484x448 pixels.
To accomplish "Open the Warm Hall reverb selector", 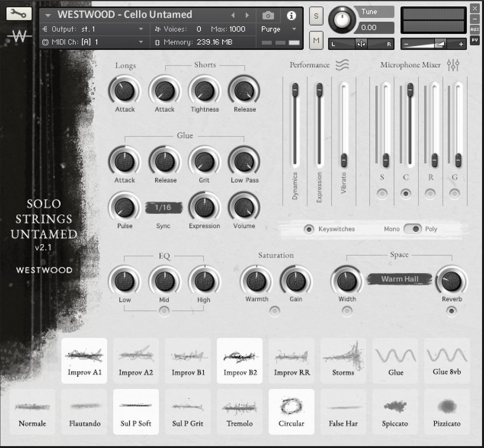I will (x=400, y=279).
